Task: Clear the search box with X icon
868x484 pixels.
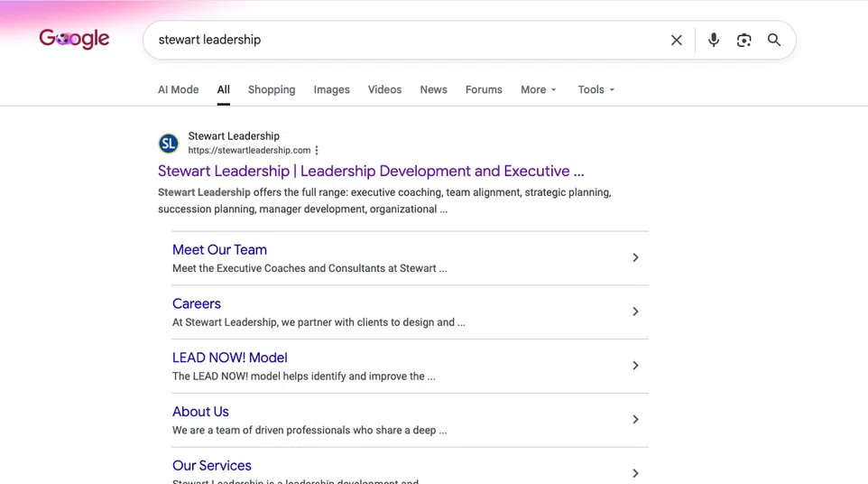Action: point(677,40)
